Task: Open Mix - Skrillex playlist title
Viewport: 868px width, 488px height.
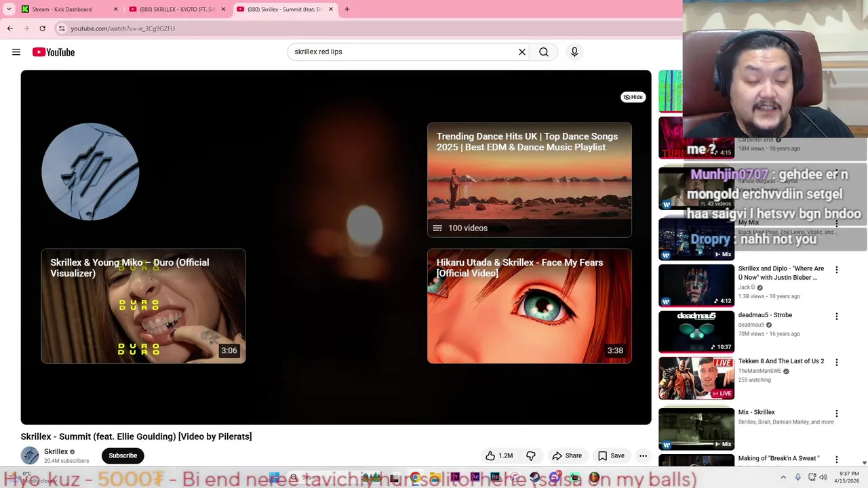Action: [756, 412]
